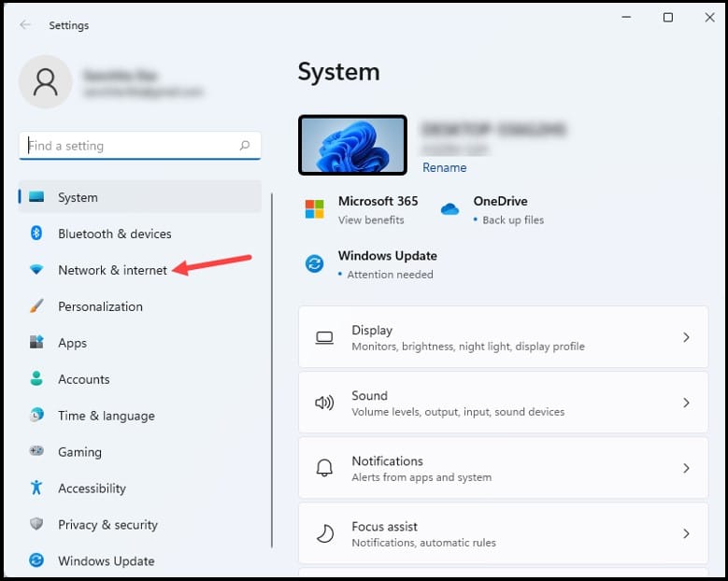Click the Bluetooth & devices icon

tap(36, 234)
